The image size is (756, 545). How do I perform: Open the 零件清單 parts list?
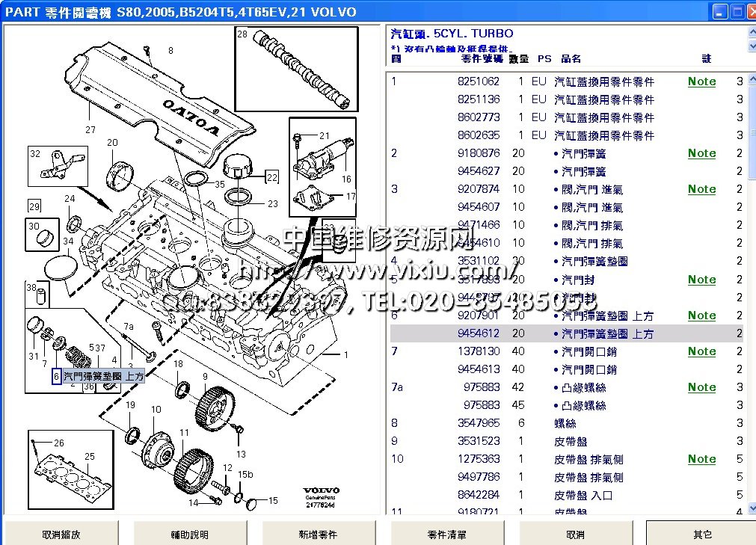(x=446, y=535)
